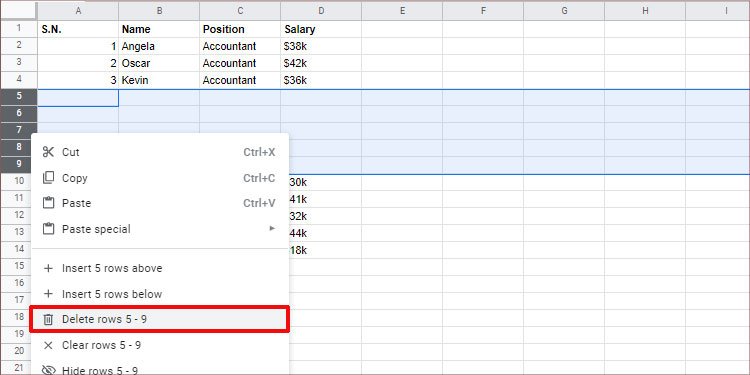Select column G header
The width and height of the screenshot is (750, 375).
click(564, 11)
